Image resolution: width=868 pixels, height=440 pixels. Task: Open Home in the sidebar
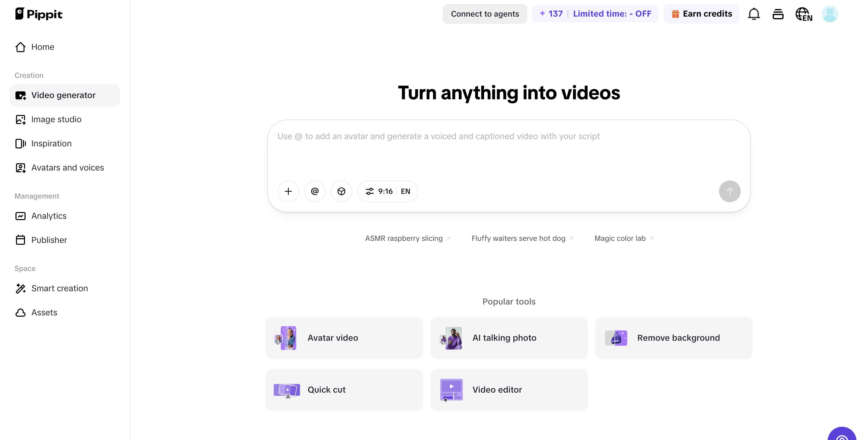[x=65, y=47]
